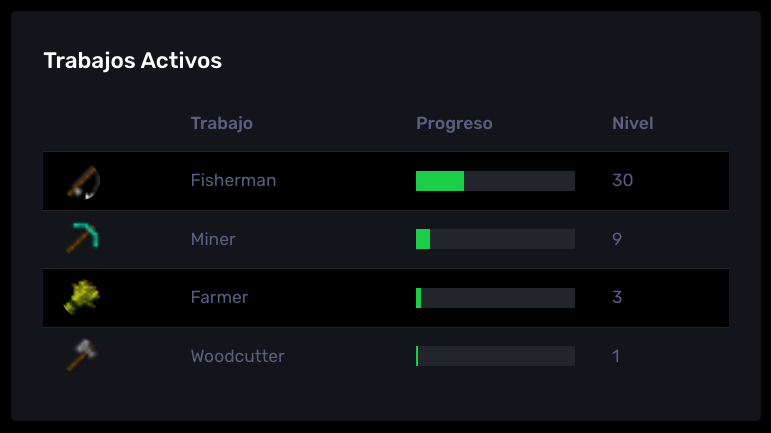
Task: Click the Progreso column header
Action: [x=454, y=123]
